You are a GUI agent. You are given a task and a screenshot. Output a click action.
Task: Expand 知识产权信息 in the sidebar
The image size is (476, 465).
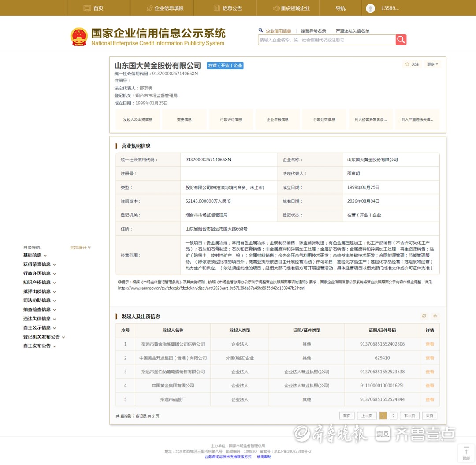(40, 282)
